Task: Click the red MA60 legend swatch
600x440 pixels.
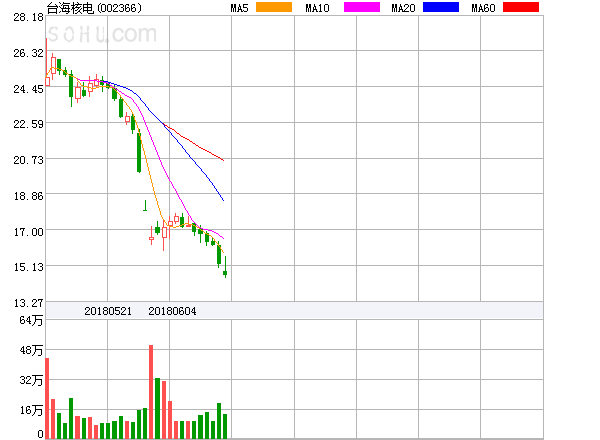Action: (521, 7)
